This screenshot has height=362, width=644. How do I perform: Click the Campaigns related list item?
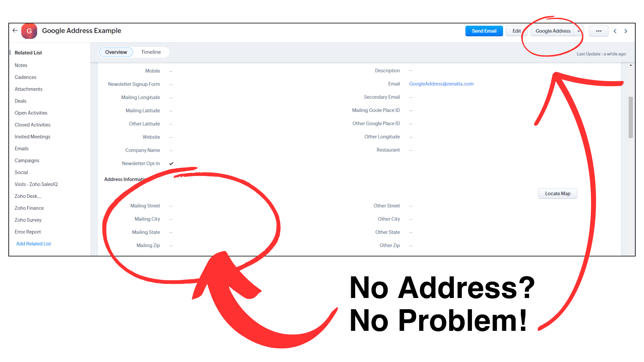(26, 160)
